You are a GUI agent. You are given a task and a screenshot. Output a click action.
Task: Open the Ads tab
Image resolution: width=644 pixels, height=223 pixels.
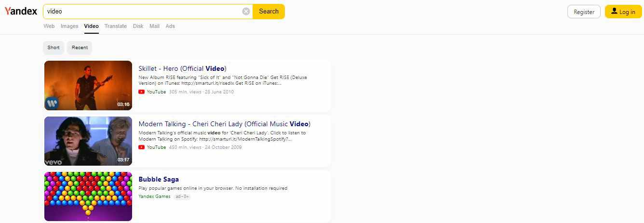pos(170,26)
